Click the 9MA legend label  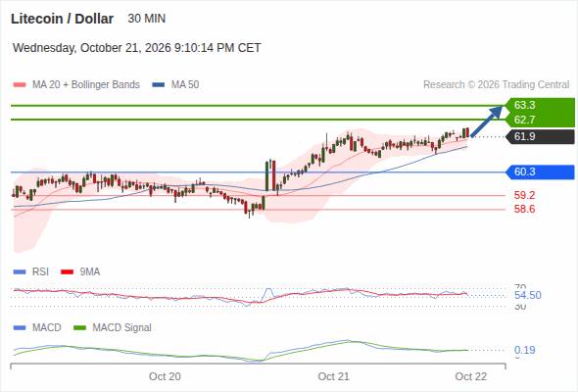(x=90, y=271)
